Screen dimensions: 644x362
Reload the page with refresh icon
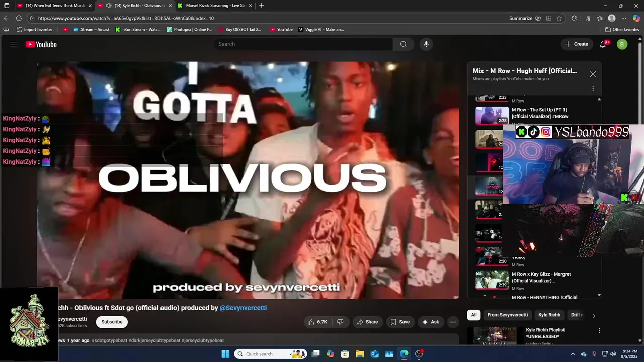tap(19, 18)
